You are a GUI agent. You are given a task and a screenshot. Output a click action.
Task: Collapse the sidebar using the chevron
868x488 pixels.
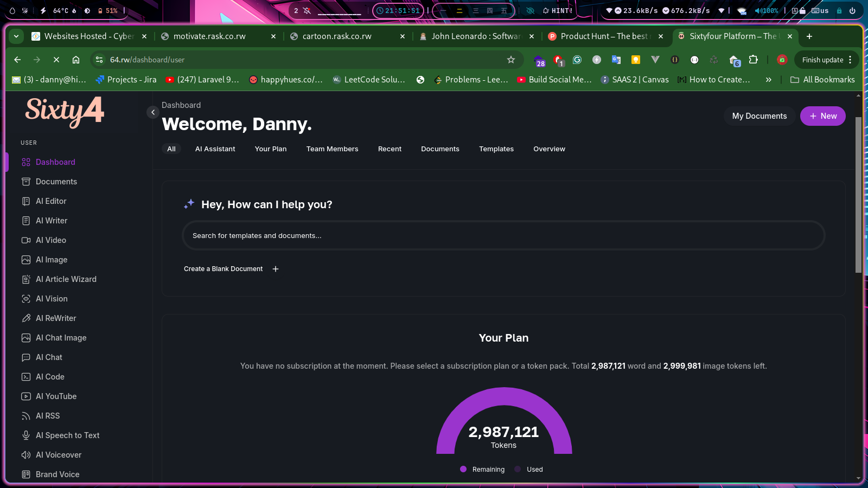pos(153,112)
